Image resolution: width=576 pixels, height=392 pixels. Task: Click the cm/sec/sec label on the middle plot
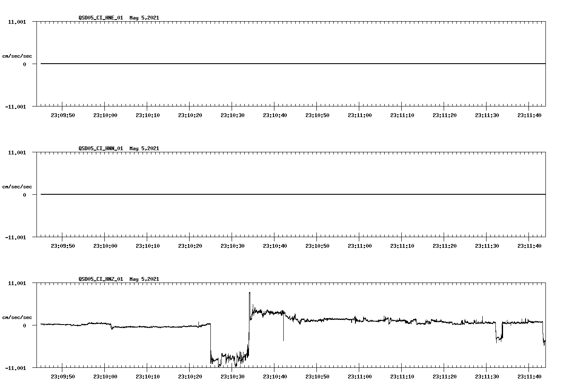(17, 186)
